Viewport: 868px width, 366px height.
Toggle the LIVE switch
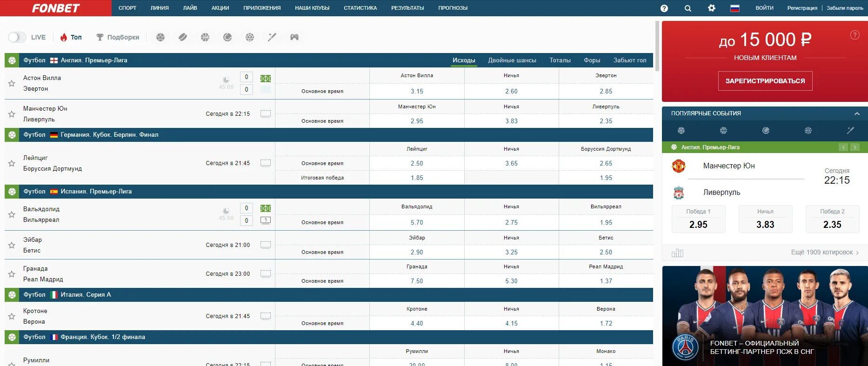click(x=17, y=37)
